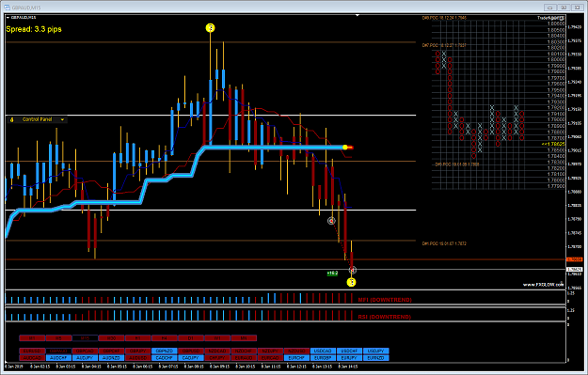The image size is (588, 375).
Task: Switch chart to NZDUSD pair
Action: (x=297, y=351)
